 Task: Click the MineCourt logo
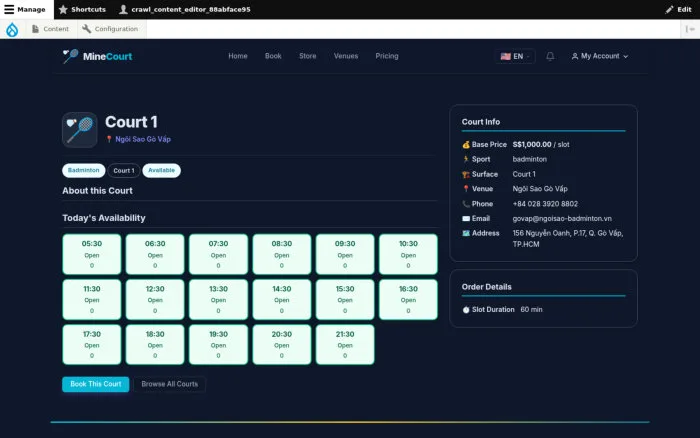point(97,56)
